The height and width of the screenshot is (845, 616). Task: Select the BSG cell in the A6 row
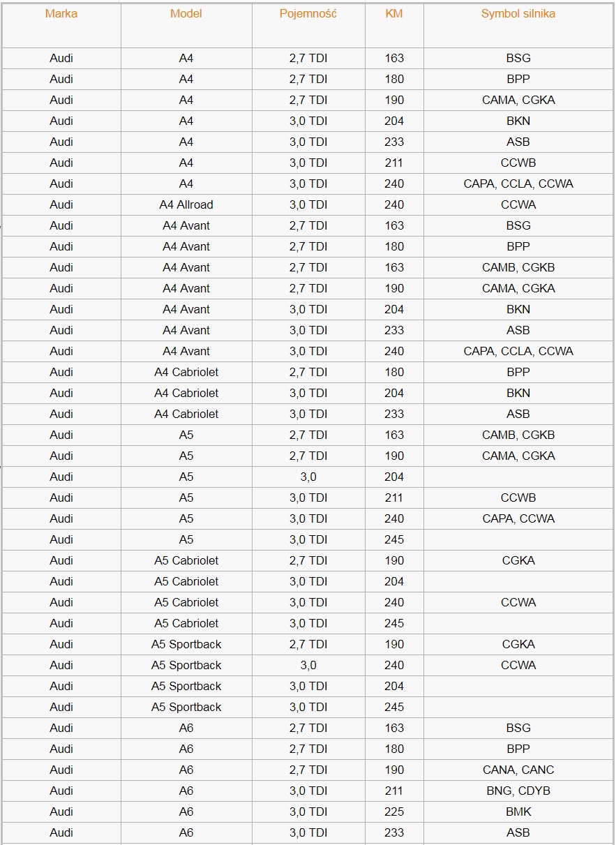coord(518,728)
